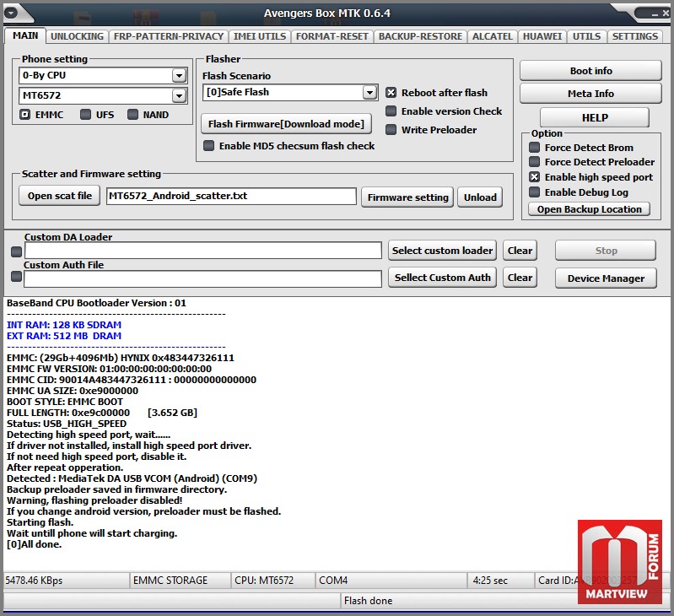Select the UFS storage option
674x616 pixels.
pyautogui.click(x=85, y=115)
